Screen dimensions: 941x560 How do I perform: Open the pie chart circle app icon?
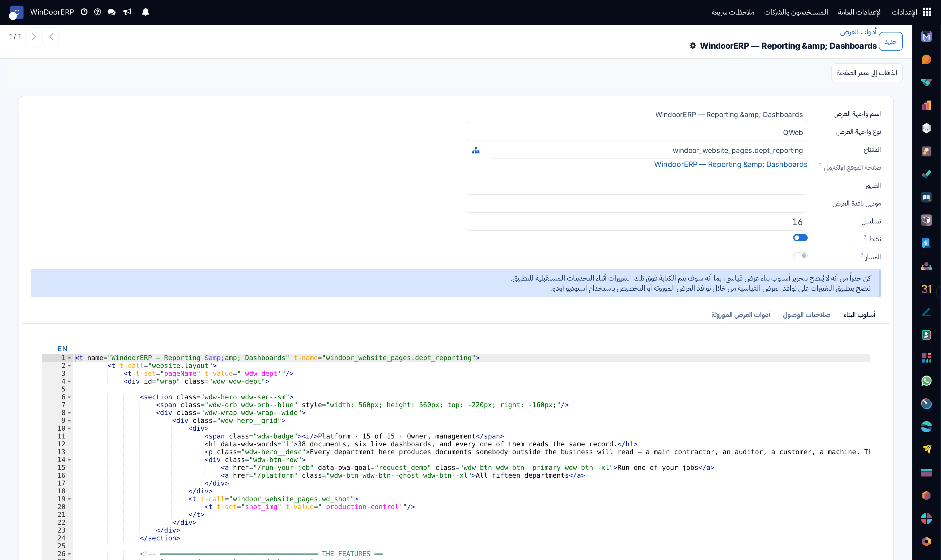926,519
